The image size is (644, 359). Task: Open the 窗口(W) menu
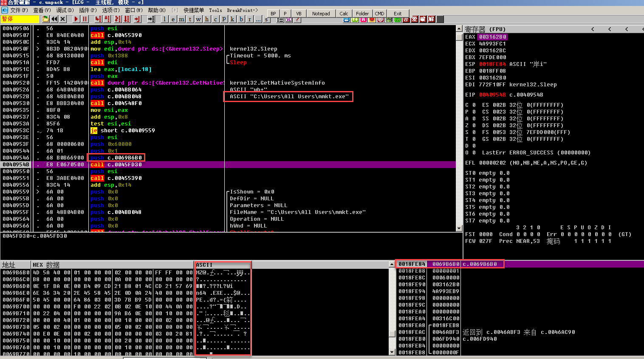[133, 10]
